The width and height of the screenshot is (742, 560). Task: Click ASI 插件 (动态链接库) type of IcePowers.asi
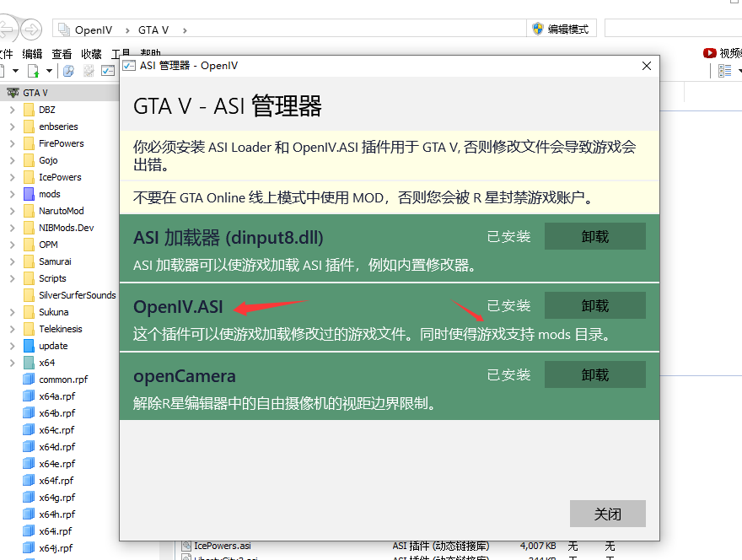440,546
